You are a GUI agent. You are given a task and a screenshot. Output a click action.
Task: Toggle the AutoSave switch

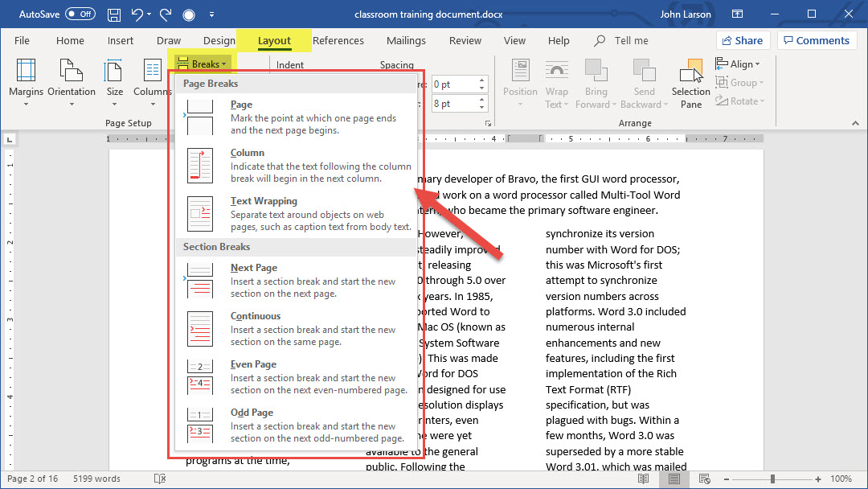click(80, 14)
